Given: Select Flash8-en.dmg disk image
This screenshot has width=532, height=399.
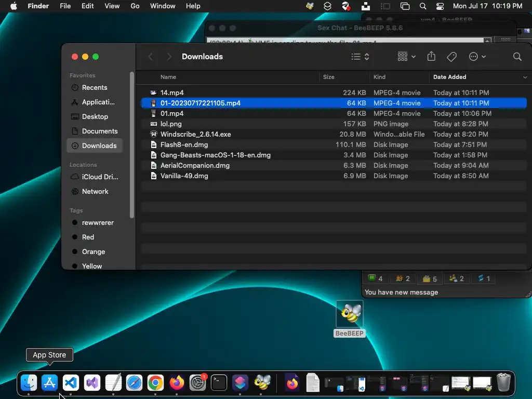Looking at the screenshot, I should [x=334, y=144].
